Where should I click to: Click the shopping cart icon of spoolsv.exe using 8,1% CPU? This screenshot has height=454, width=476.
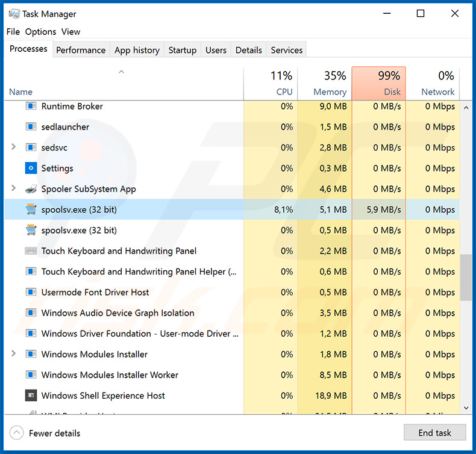31,210
